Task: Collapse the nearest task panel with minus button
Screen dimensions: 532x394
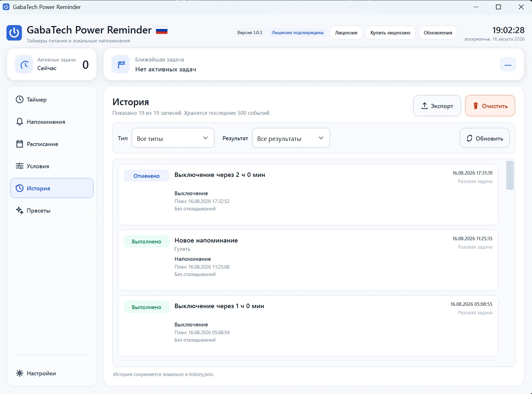Action: pos(508,64)
